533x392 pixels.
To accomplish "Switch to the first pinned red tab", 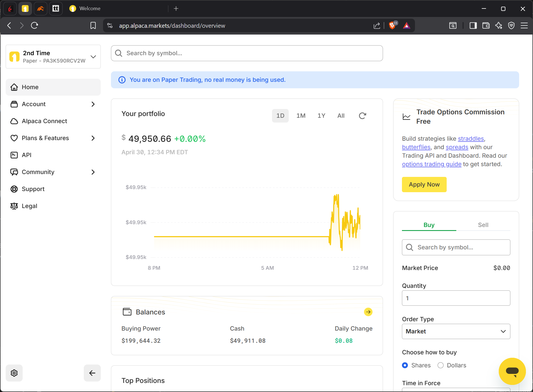I will (10, 8).
